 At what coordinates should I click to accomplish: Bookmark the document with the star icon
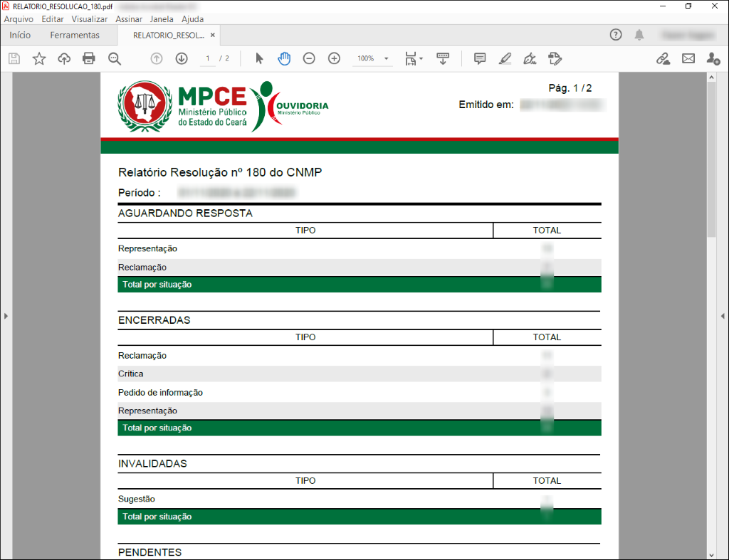[x=39, y=58]
